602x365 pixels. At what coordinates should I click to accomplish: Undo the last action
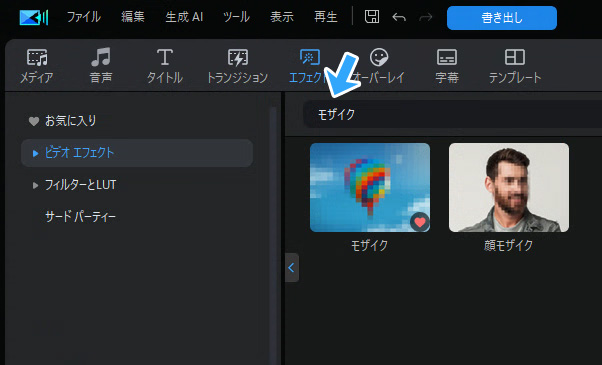coord(399,17)
